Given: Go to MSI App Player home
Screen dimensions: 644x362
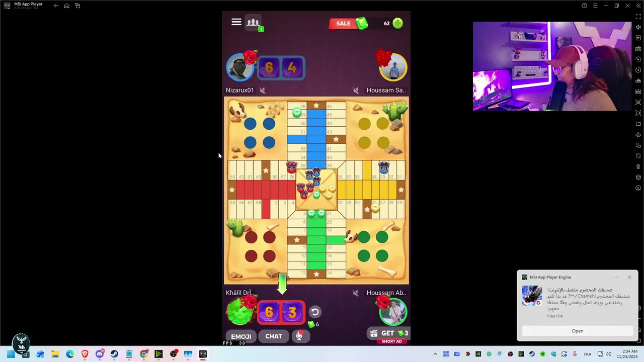Looking at the screenshot, I should pyautogui.click(x=66, y=6).
